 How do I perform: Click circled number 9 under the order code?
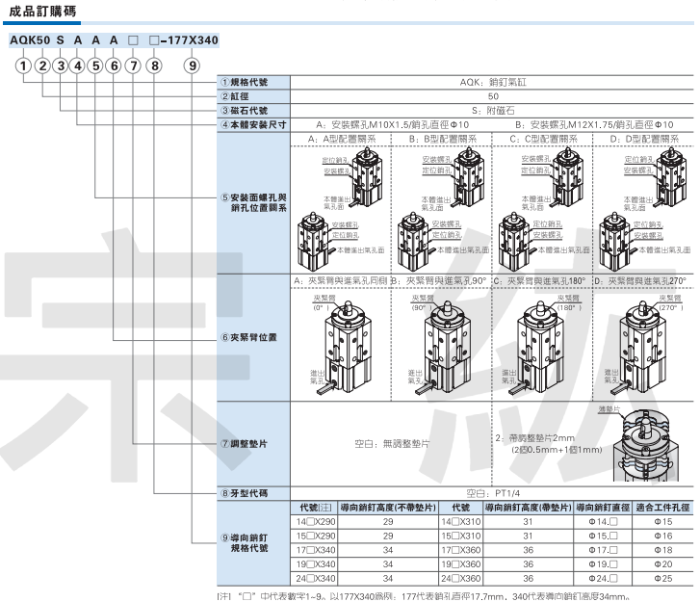[x=192, y=66]
